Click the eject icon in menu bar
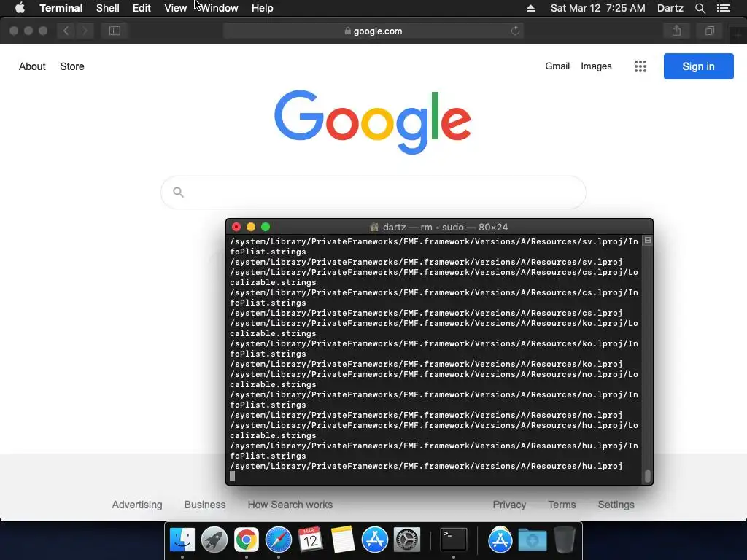 tap(530, 8)
